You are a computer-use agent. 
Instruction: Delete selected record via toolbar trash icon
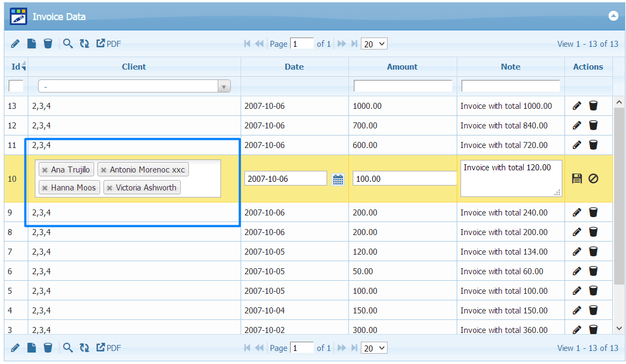(x=48, y=43)
